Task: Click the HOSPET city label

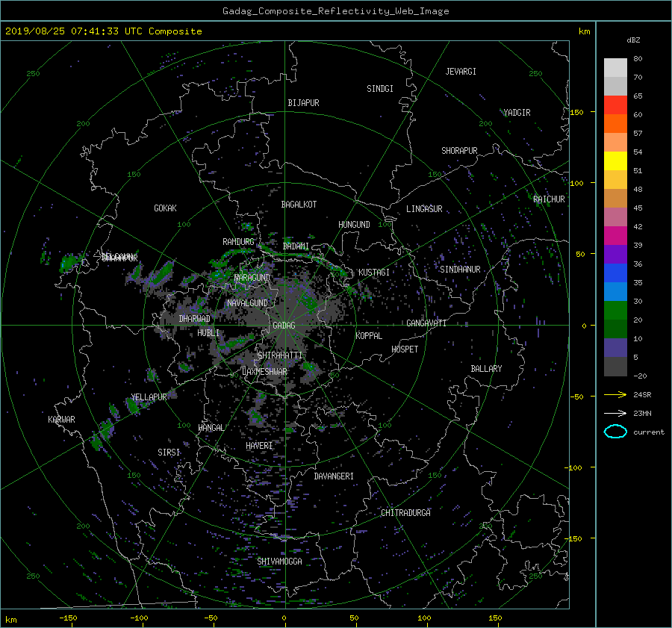Action: click(405, 349)
